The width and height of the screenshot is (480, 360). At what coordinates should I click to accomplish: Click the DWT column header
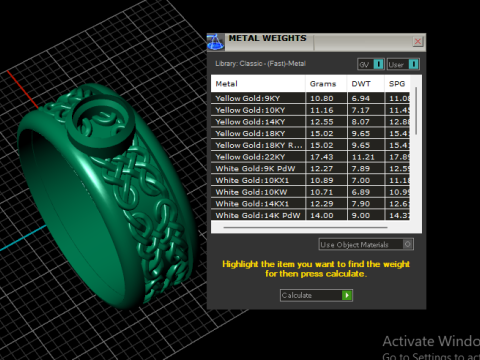366,84
